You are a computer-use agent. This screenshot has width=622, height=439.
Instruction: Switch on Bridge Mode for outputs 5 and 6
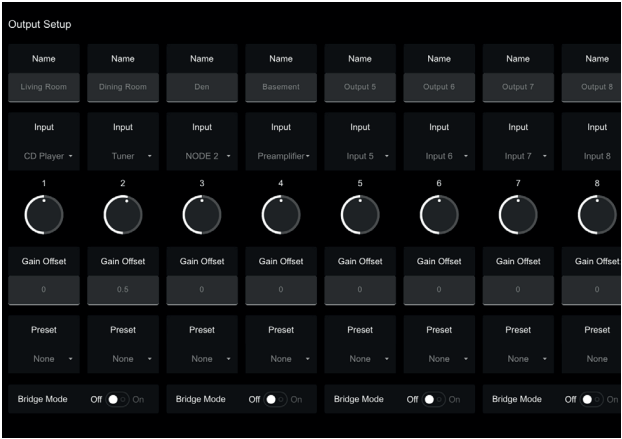pos(434,399)
